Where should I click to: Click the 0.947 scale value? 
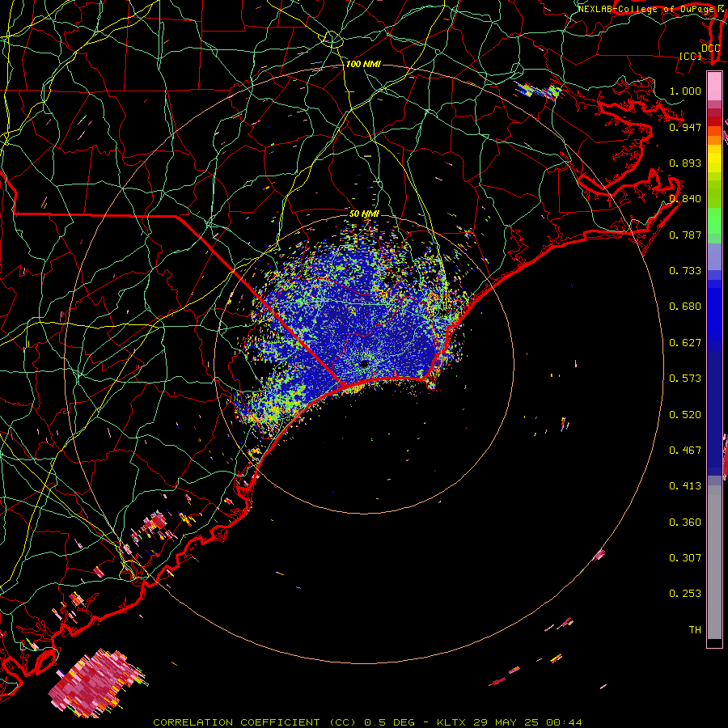(x=685, y=127)
